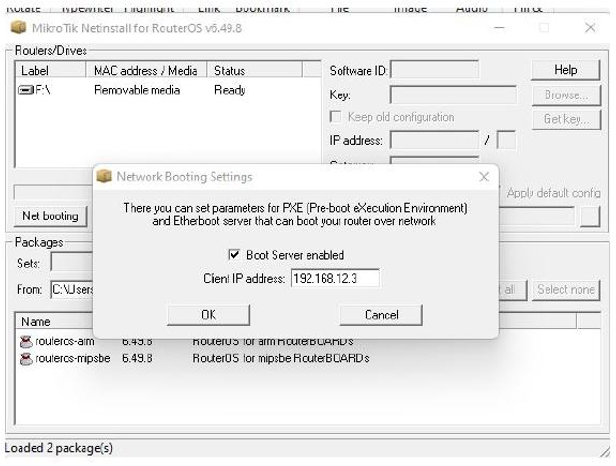Screen dimensions: 616x466
Task: Click the Client IP address field
Action: pos(335,278)
